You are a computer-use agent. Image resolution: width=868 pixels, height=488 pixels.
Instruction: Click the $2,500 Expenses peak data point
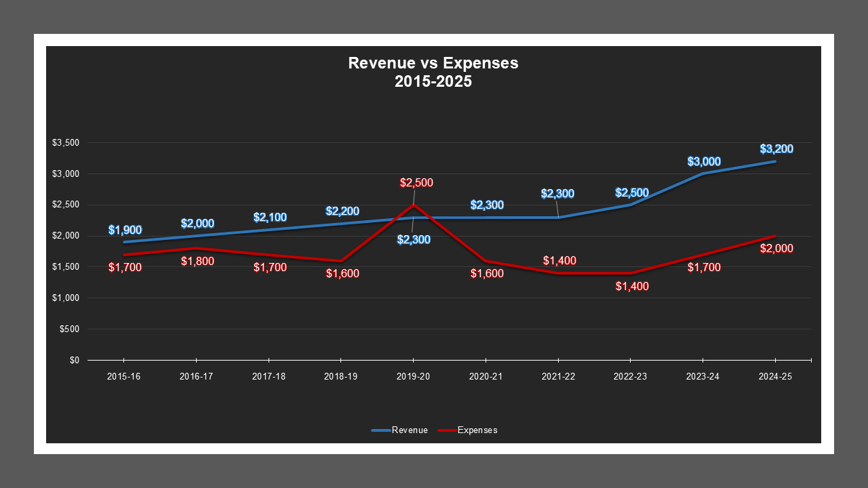tap(413, 203)
